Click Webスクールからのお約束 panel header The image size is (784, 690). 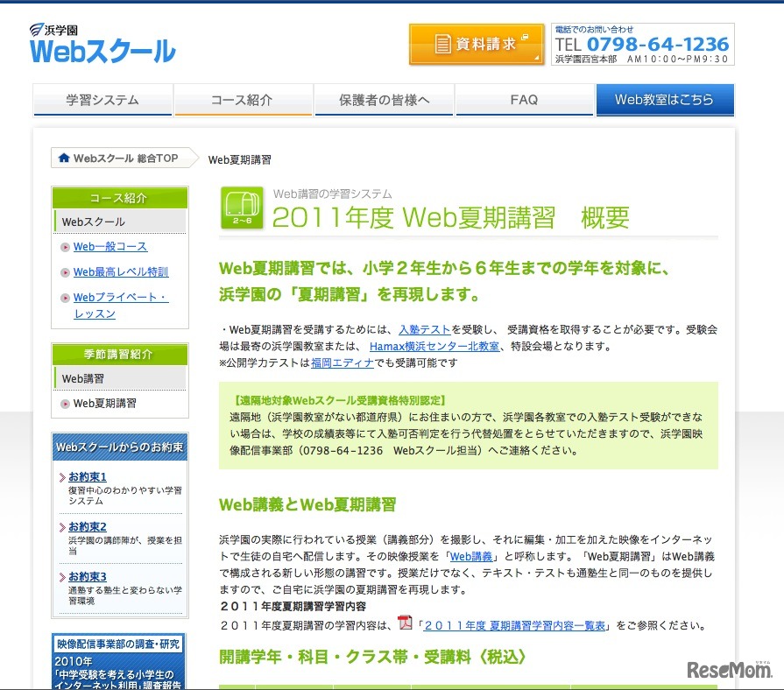pyautogui.click(x=120, y=447)
